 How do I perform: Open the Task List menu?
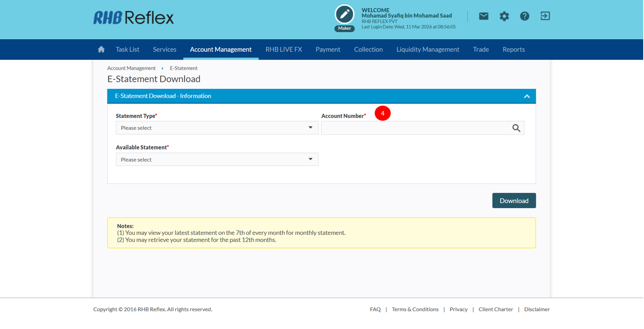[127, 49]
